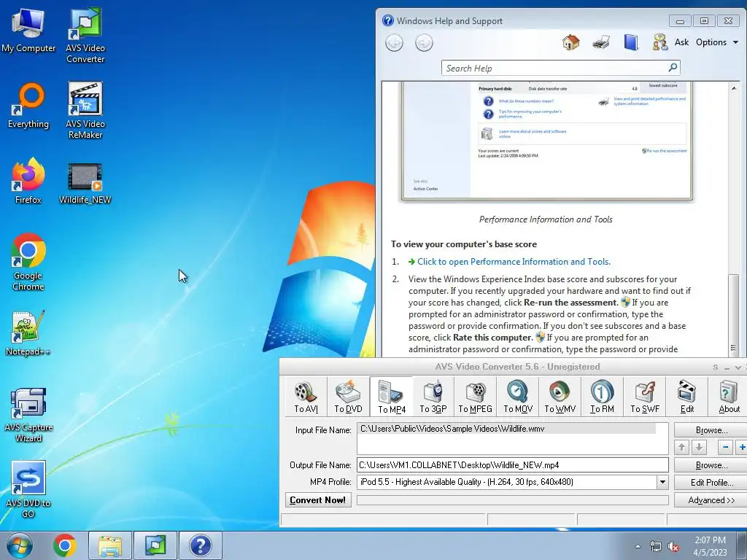Image resolution: width=747 pixels, height=560 pixels.
Task: Select the AVS DVD to GO icon
Action: point(28,489)
